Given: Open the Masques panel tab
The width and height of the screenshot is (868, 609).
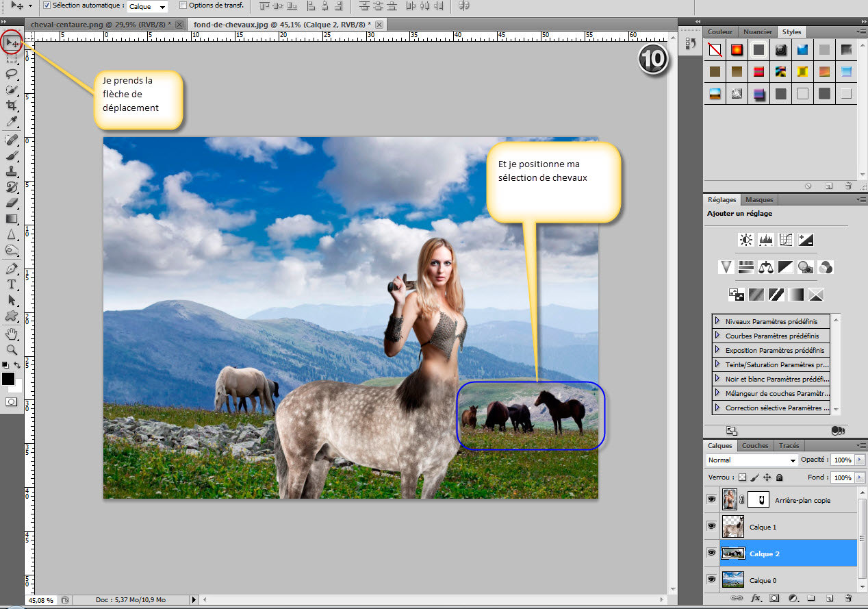Looking at the screenshot, I should tap(759, 200).
